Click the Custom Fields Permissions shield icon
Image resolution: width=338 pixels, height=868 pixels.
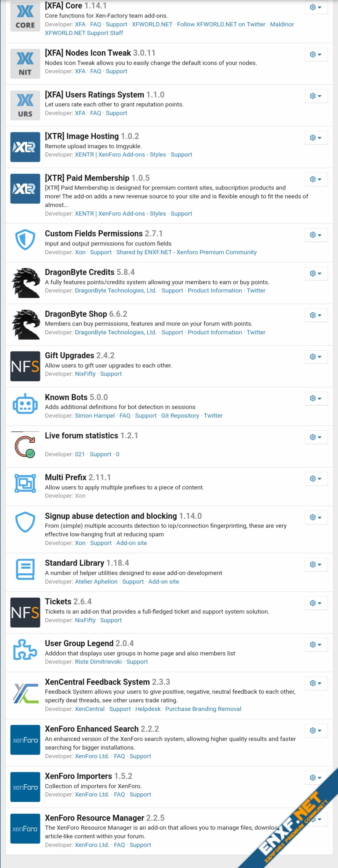[x=25, y=240]
